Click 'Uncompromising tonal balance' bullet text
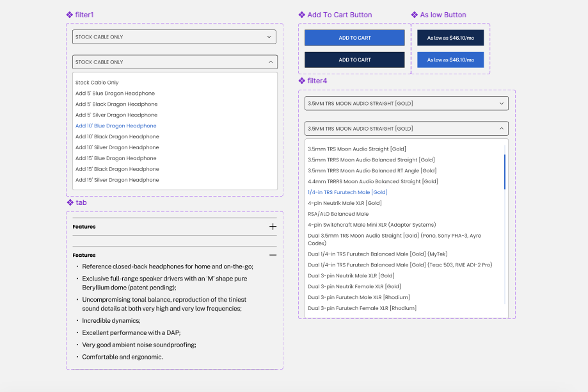Screen dimensions: 588x392 [x=164, y=304]
